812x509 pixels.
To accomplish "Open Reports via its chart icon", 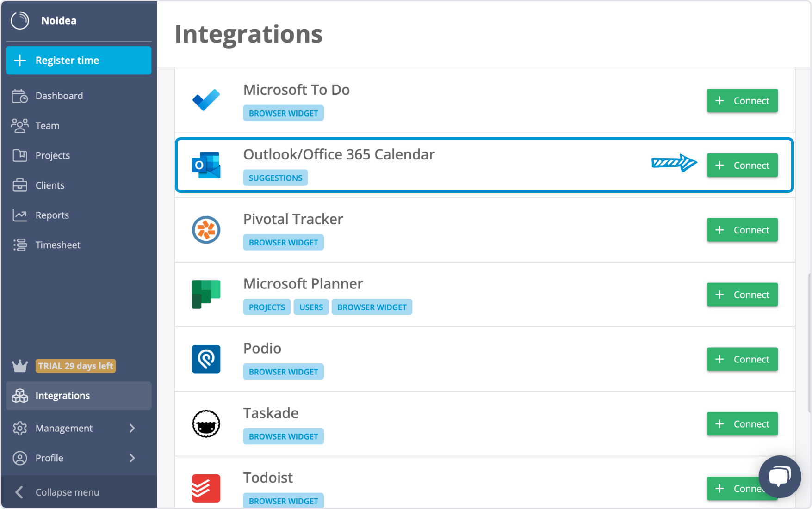I will coord(20,215).
